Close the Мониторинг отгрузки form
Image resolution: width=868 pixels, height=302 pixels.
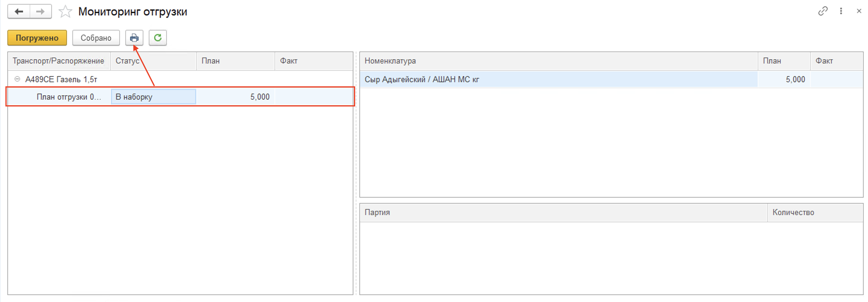pyautogui.click(x=859, y=11)
